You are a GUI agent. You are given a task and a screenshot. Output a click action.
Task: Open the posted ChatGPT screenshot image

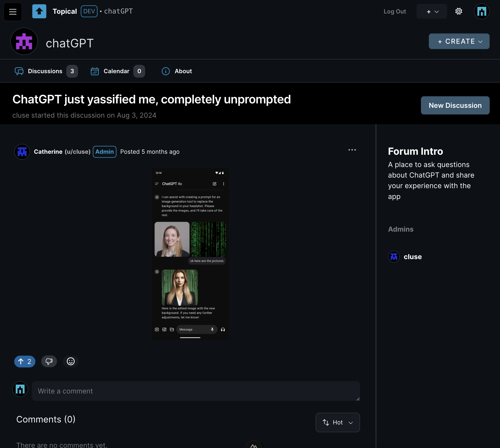pyautogui.click(x=190, y=254)
